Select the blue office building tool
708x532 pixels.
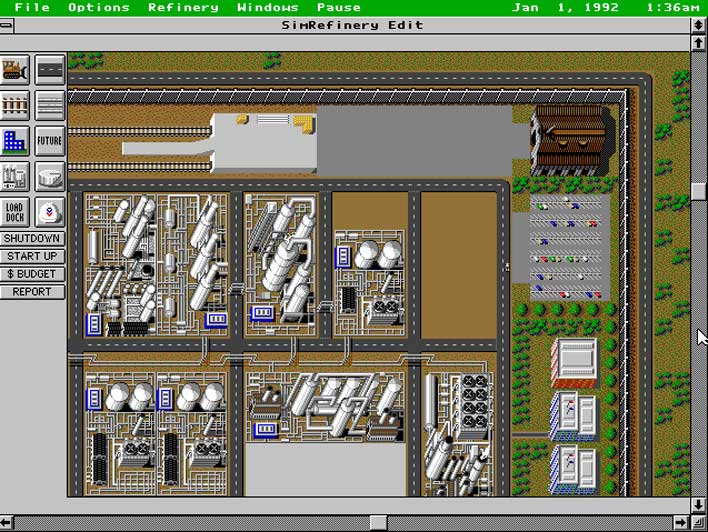(x=15, y=141)
